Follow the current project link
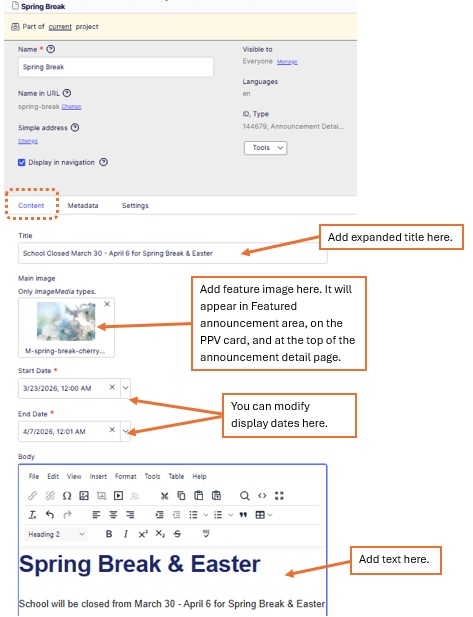Image resolution: width=473 pixels, height=617 pixels. pos(60,27)
